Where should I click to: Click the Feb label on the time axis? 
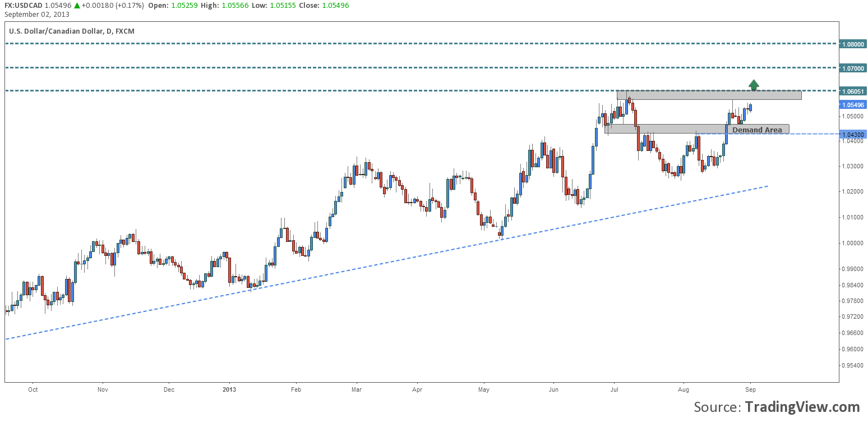pyautogui.click(x=296, y=389)
